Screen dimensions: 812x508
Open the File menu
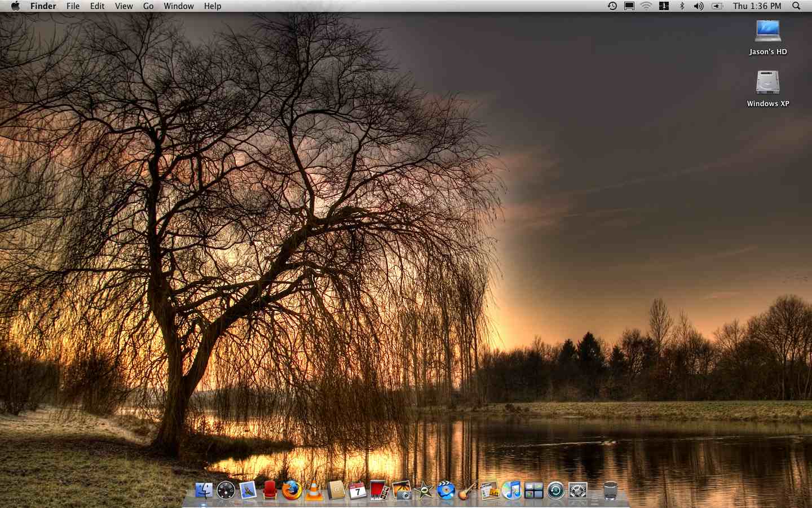pos(73,6)
